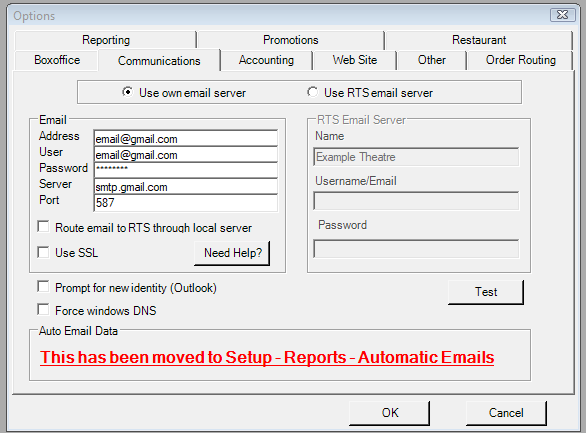Viewport: 586px width, 433px height.
Task: Select the Web Site tab
Action: pos(355,60)
